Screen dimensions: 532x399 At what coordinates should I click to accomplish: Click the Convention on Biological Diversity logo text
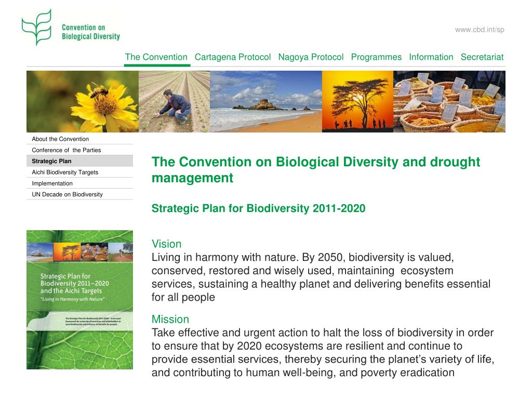pos(90,32)
